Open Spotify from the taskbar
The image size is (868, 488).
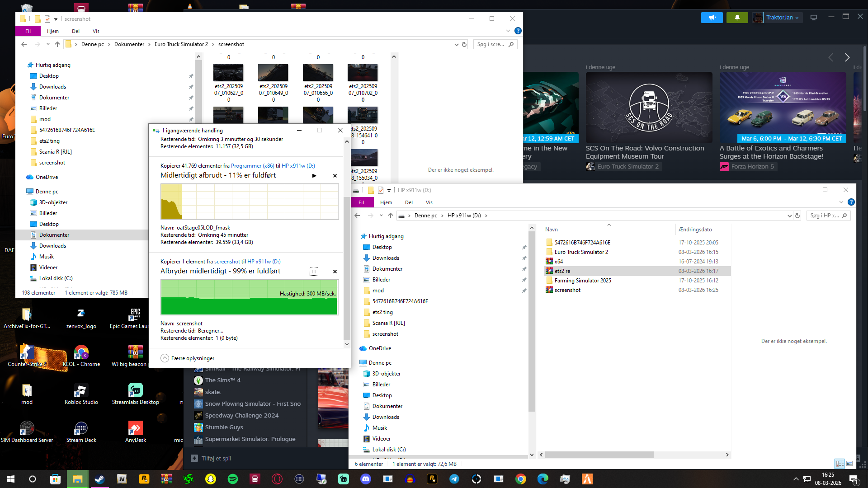click(x=233, y=479)
